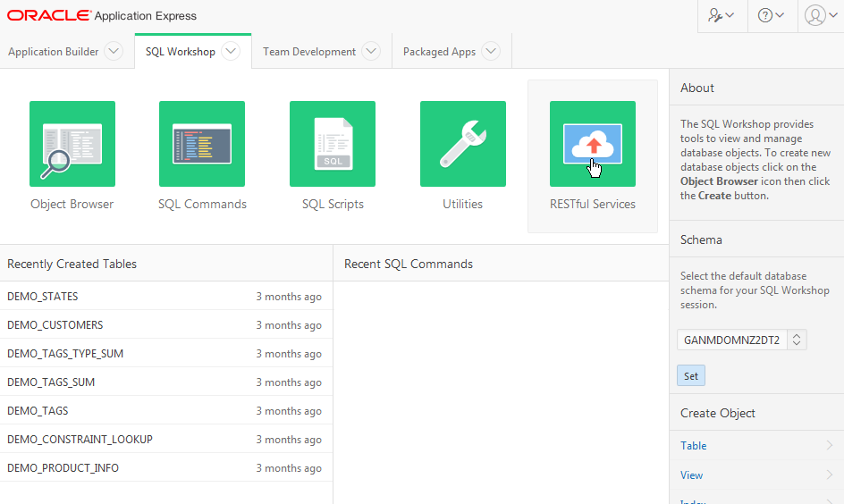Open the Object Browser icon
Image resolution: width=844 pixels, height=504 pixels.
pyautogui.click(x=72, y=144)
